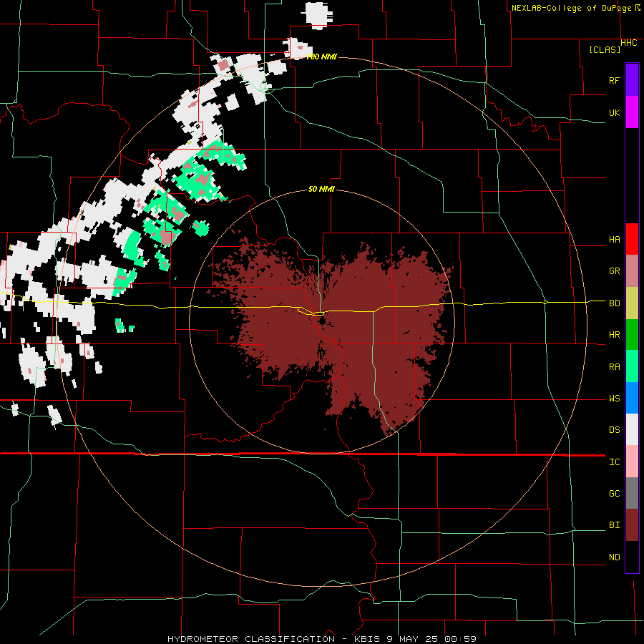Select the "GC" legend label
644x644 pixels.
pos(614,494)
